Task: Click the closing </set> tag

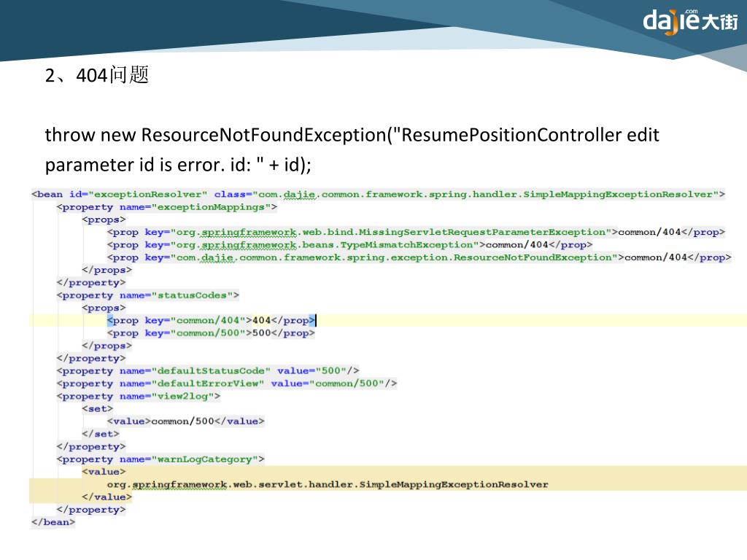Action: click(x=101, y=434)
